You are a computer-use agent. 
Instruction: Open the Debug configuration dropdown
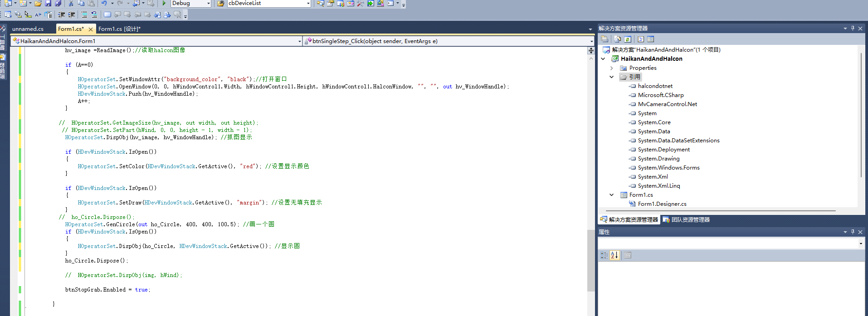pyautogui.click(x=209, y=3)
